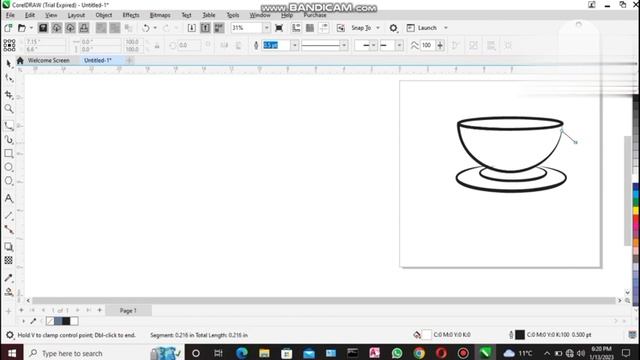
Task: Toggle guidelines display icon
Action: (x=324, y=28)
